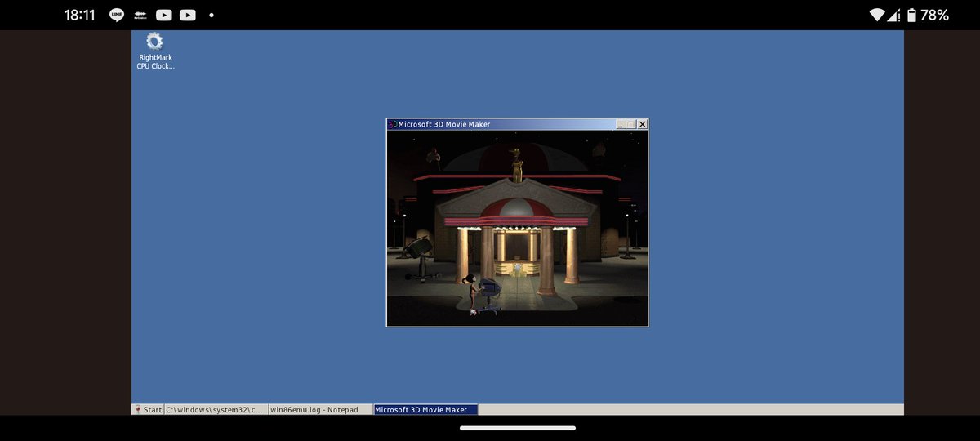
Task: Click the 3D Movie Maker title bar icon
Action: click(393, 124)
